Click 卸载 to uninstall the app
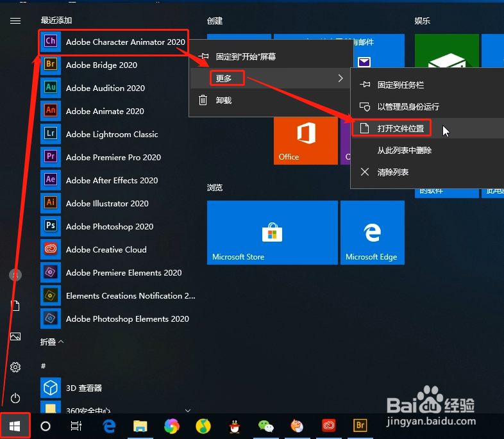 pos(270,100)
